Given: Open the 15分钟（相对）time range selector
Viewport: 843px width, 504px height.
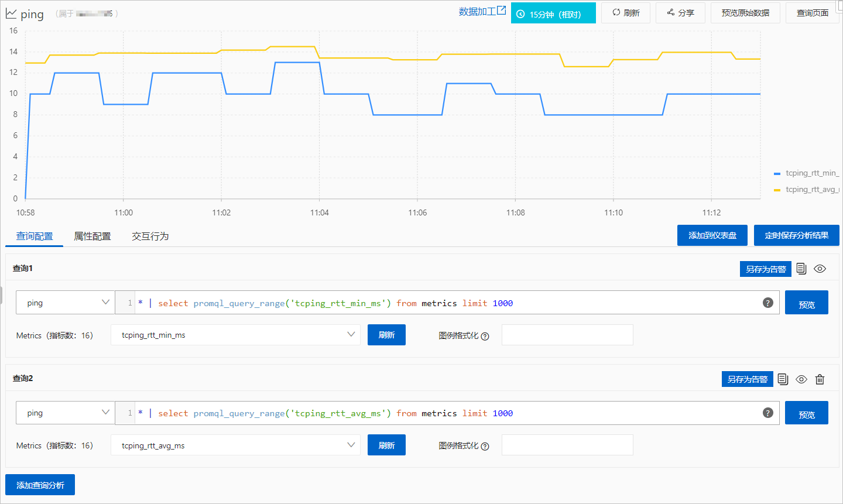Looking at the screenshot, I should pos(553,13).
